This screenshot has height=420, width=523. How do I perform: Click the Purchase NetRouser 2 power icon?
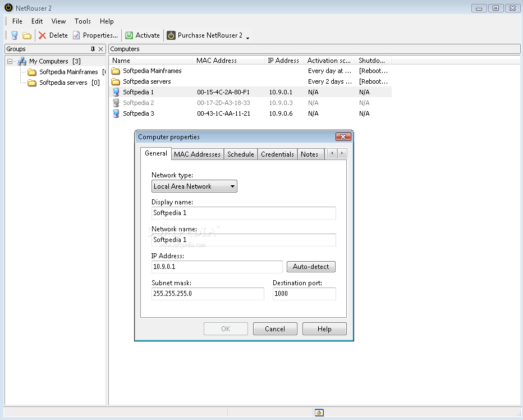pyautogui.click(x=171, y=35)
